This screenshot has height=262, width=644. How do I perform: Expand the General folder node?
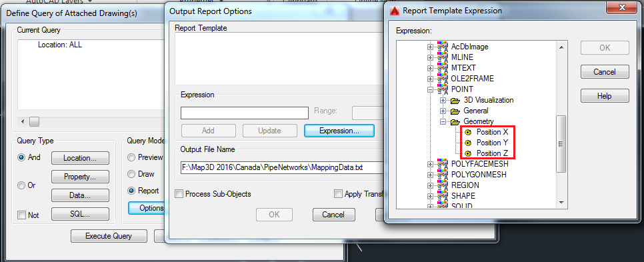tap(443, 111)
